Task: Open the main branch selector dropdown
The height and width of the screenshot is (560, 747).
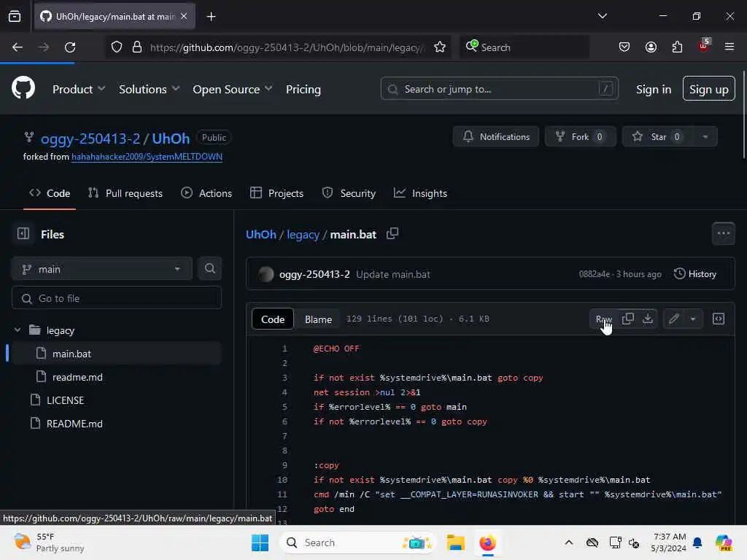Action: (x=102, y=269)
